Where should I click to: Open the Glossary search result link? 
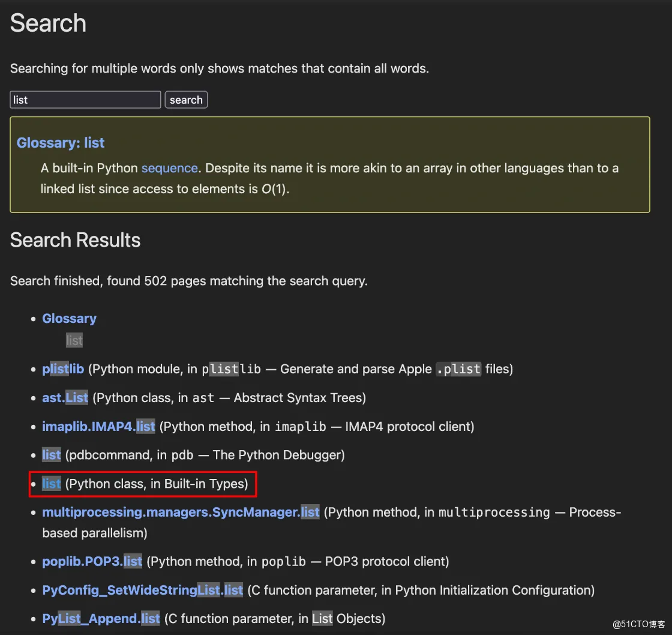pyautogui.click(x=69, y=319)
